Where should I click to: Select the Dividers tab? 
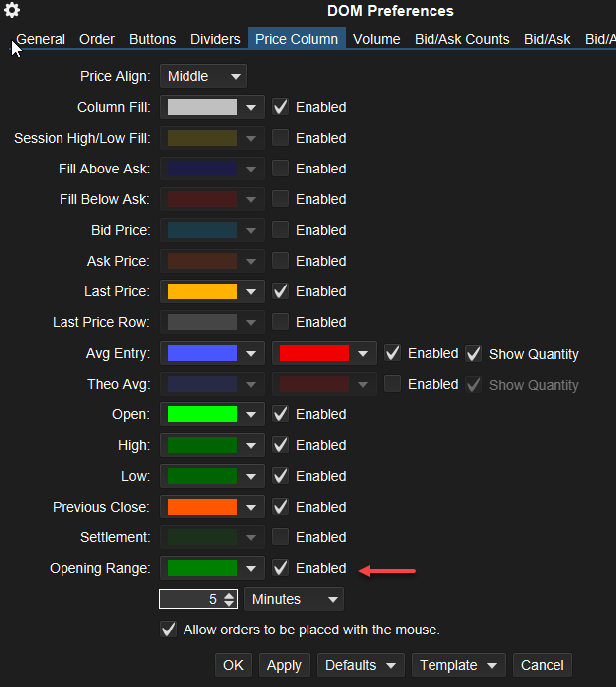pos(215,39)
